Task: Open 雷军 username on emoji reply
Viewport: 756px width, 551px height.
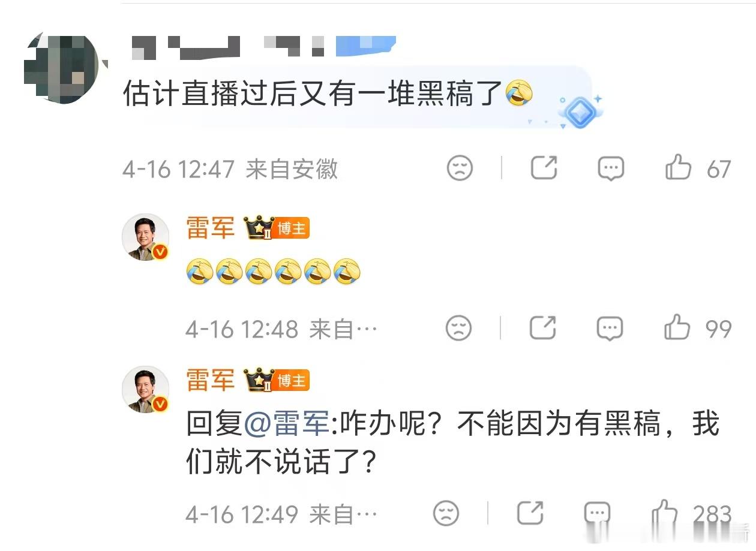Action: tap(210, 228)
